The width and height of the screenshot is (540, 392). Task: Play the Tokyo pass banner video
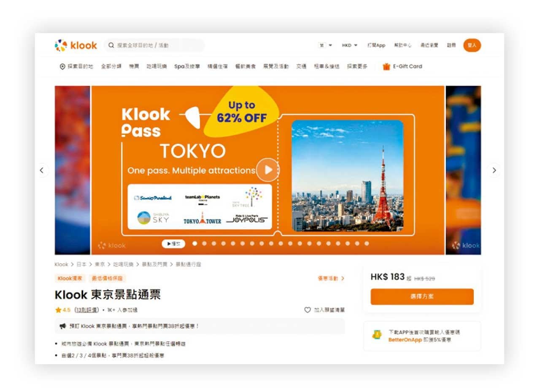[x=268, y=169]
